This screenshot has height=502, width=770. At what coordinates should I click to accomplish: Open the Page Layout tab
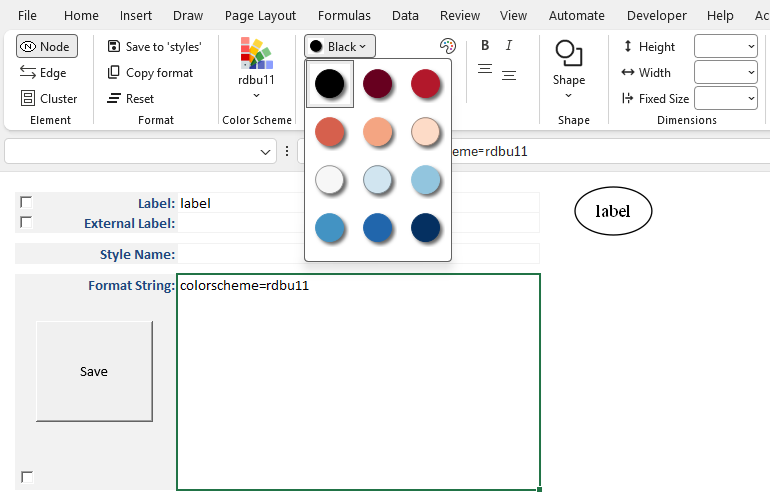point(260,16)
